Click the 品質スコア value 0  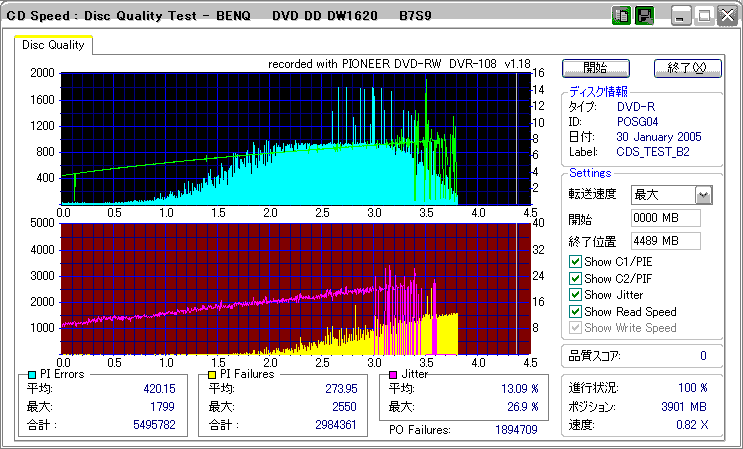[x=703, y=356]
